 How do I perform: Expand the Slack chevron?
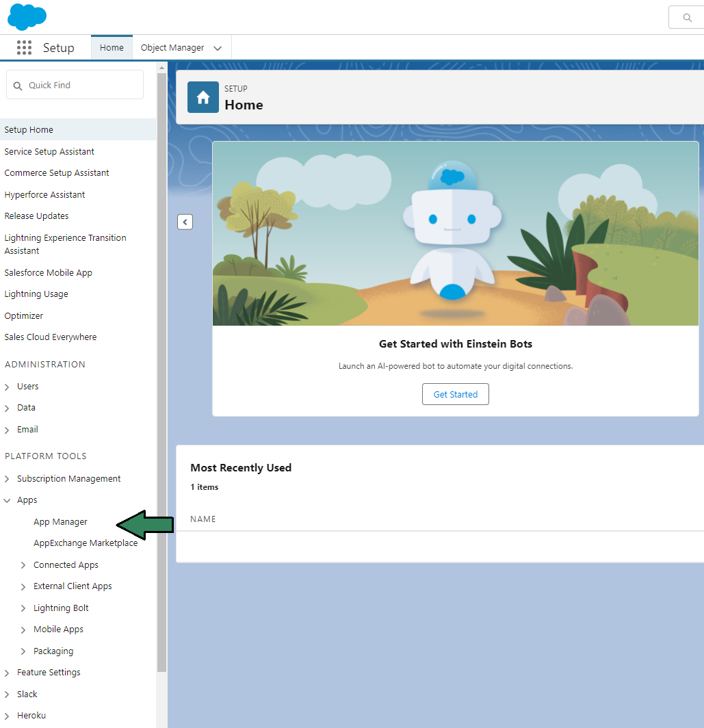7,694
